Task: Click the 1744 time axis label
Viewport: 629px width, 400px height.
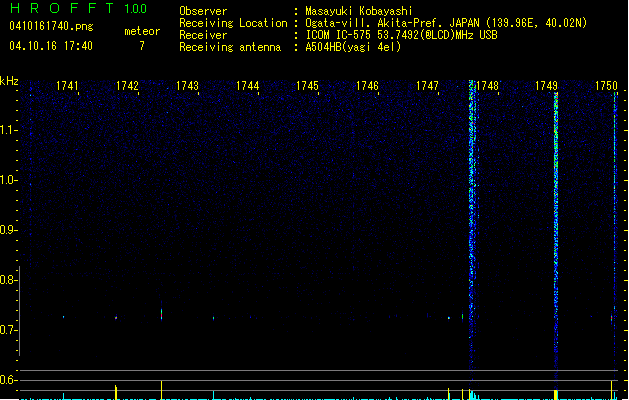Action: [x=247, y=86]
